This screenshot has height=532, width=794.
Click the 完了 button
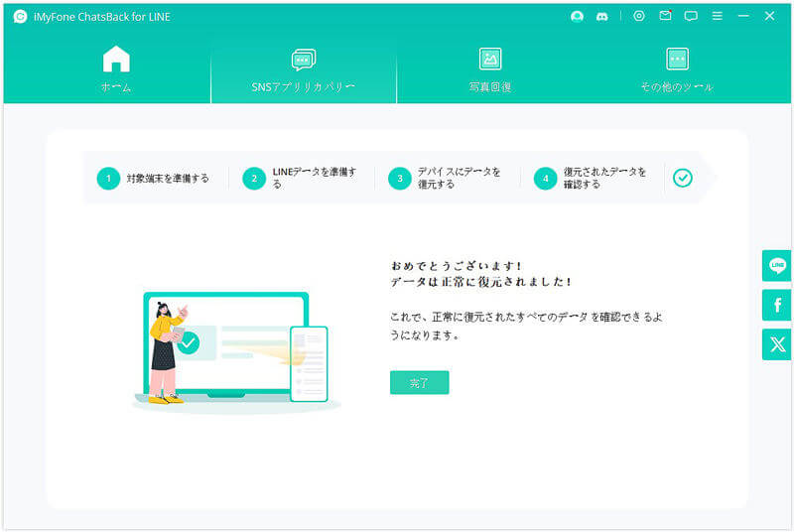tap(419, 383)
